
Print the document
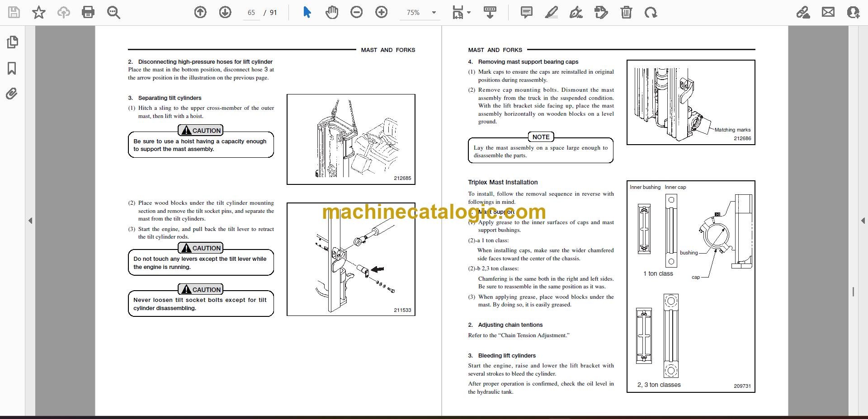pos(88,13)
